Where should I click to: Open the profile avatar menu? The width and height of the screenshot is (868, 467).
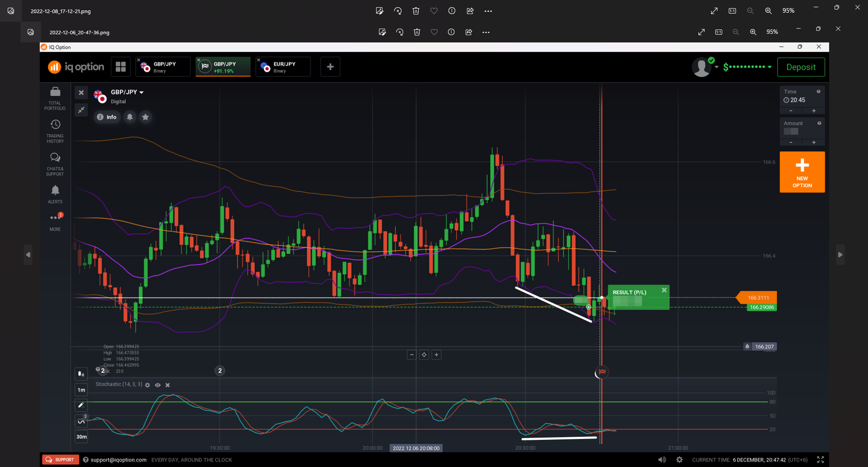[x=702, y=67]
